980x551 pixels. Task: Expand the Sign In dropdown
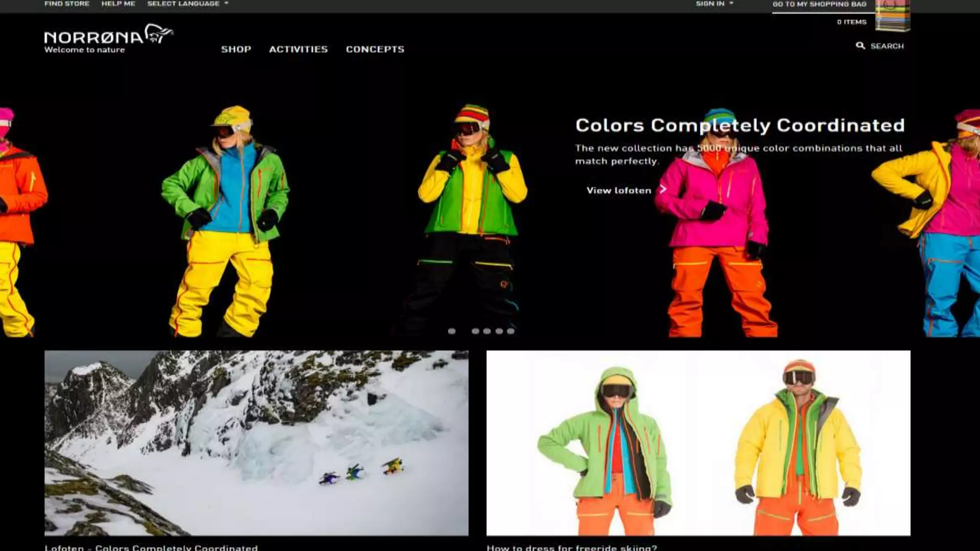coord(714,4)
